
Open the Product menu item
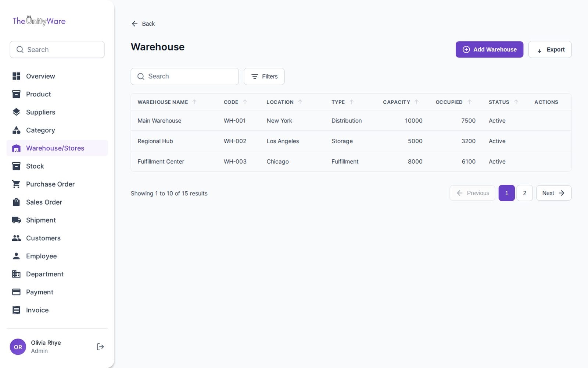(57, 94)
